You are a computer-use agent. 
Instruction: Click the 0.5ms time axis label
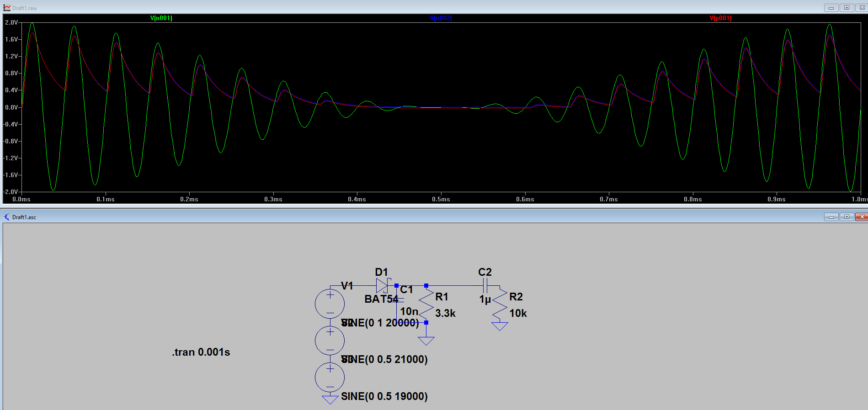(441, 199)
